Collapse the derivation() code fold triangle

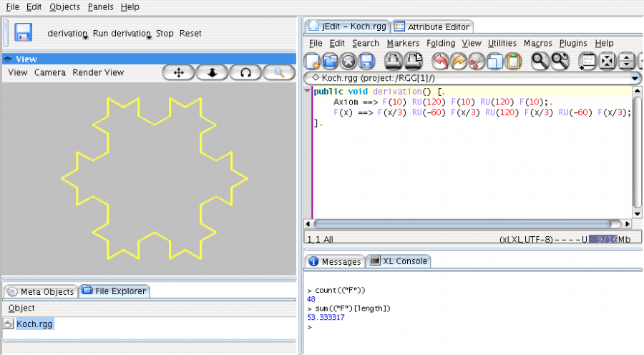307,92
